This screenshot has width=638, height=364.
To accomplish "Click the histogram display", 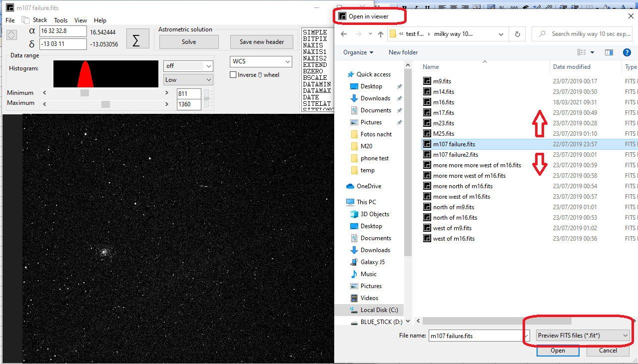I will pyautogui.click(x=106, y=74).
